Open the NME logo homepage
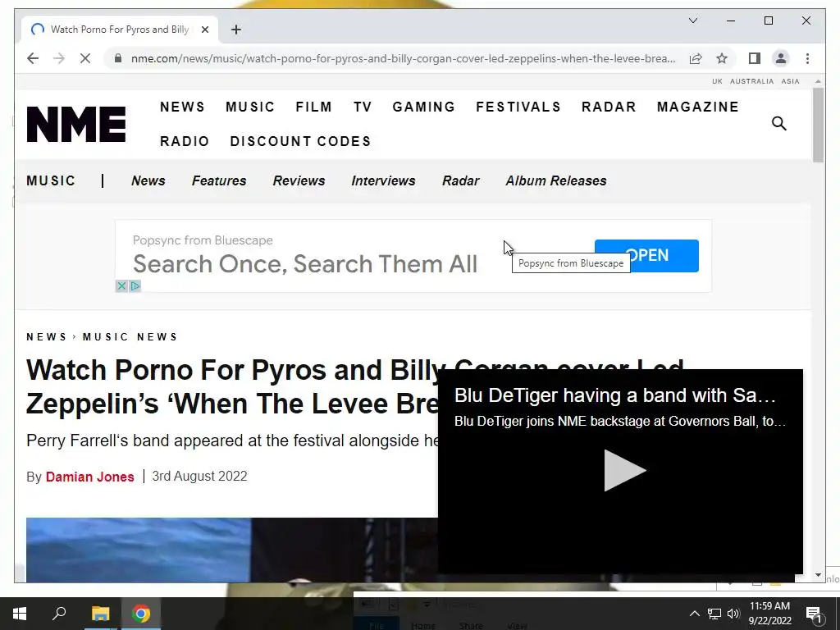Viewport: 840px width, 630px height. (76, 125)
